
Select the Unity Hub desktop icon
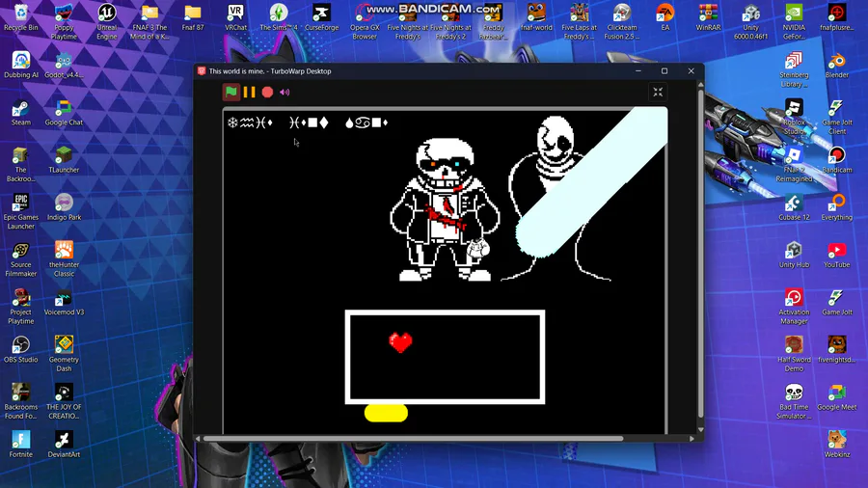(x=794, y=255)
